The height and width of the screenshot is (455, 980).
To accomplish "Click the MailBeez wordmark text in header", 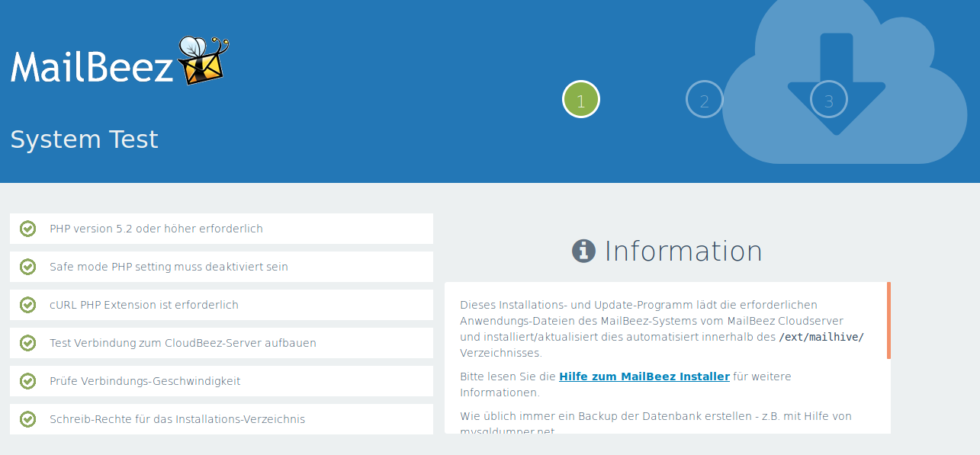I will click(x=92, y=68).
